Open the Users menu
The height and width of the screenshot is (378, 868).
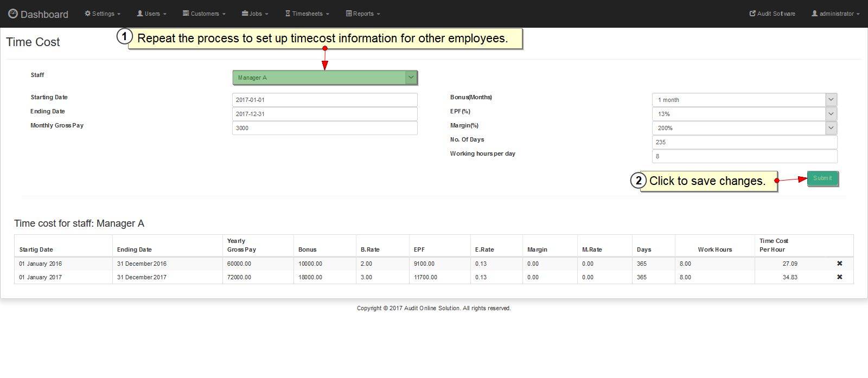(151, 14)
